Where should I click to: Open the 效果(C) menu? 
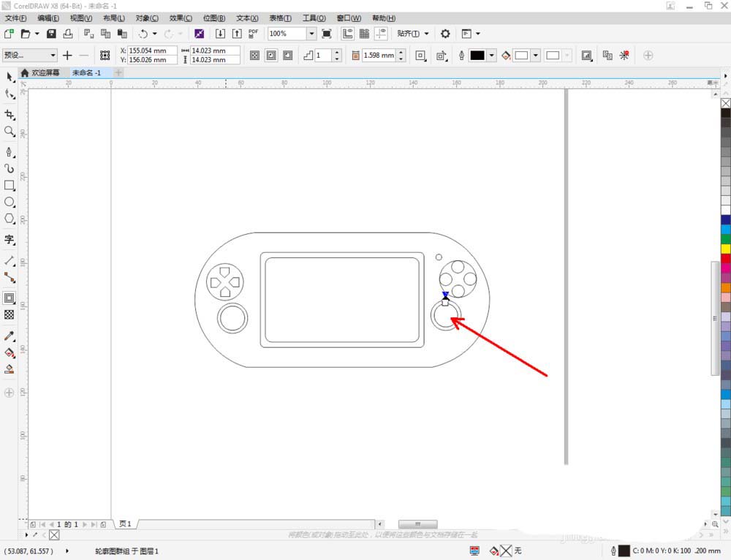pos(181,18)
